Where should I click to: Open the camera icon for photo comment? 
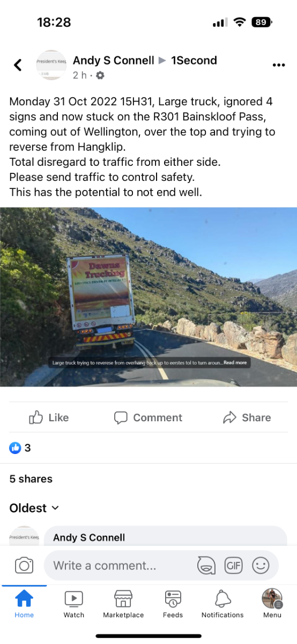click(x=24, y=565)
